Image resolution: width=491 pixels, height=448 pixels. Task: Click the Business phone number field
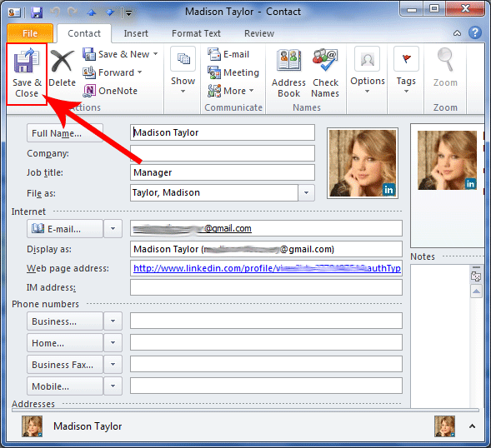(266, 321)
